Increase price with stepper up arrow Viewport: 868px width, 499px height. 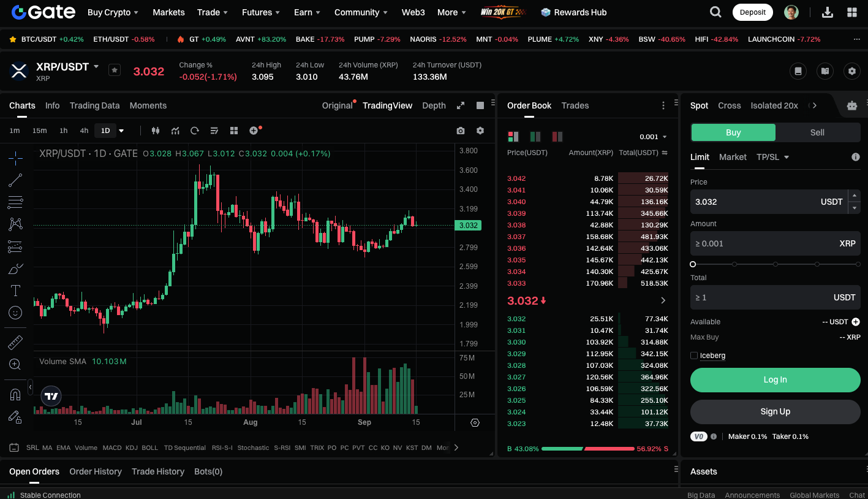coord(855,196)
